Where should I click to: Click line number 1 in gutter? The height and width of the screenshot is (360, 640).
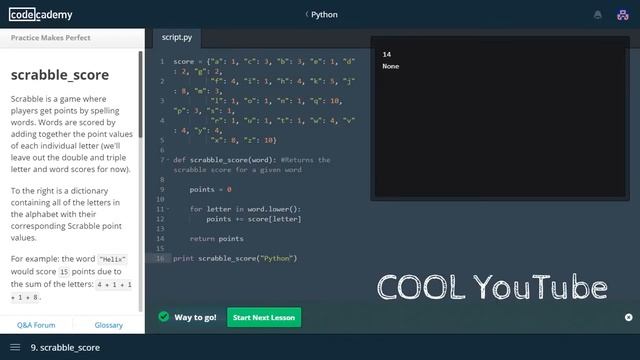pos(162,61)
